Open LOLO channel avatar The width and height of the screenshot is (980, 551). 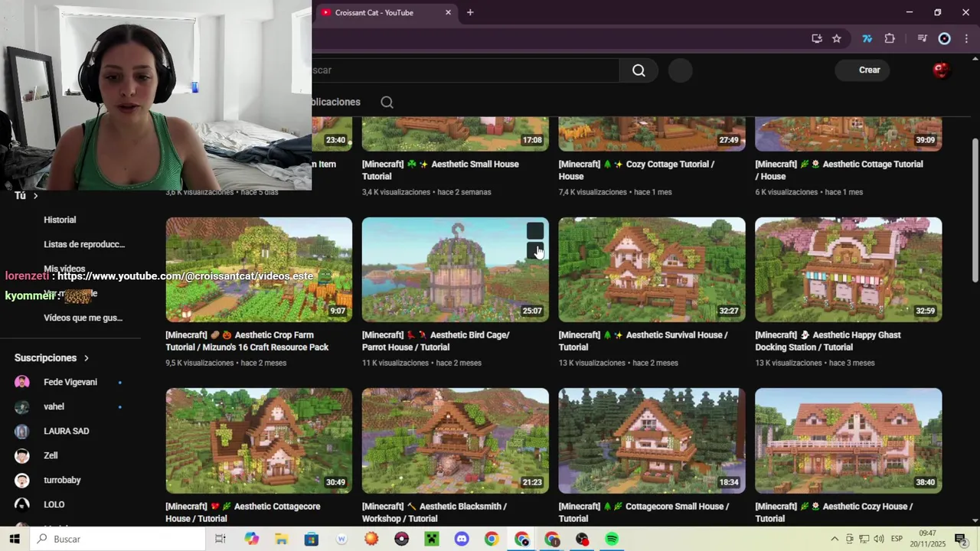(22, 504)
